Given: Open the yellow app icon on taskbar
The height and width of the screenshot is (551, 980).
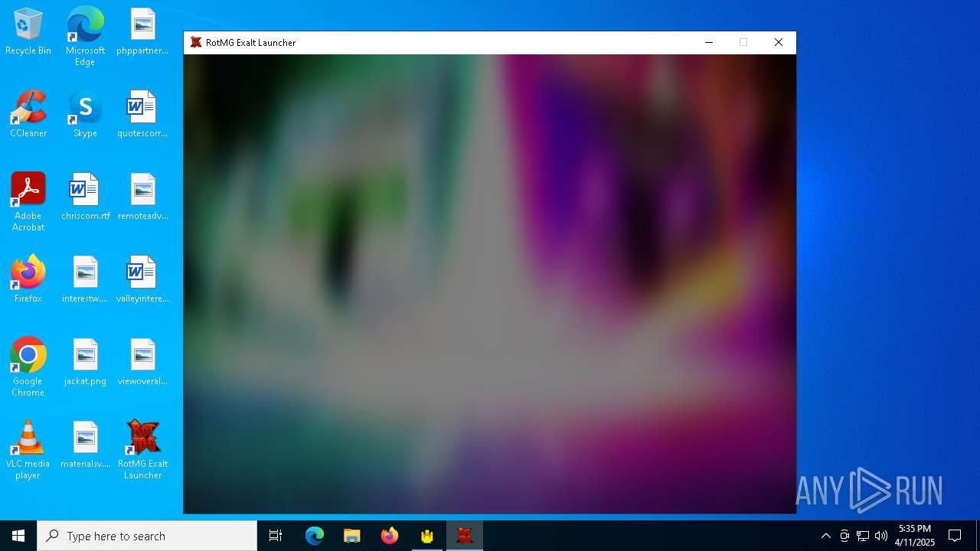Looking at the screenshot, I should (427, 536).
